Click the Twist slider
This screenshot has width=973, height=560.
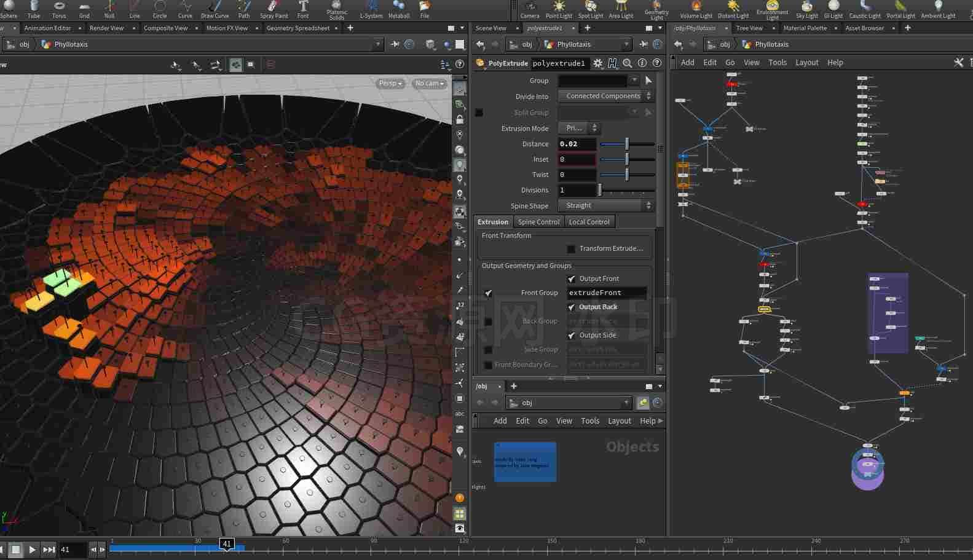(x=627, y=175)
